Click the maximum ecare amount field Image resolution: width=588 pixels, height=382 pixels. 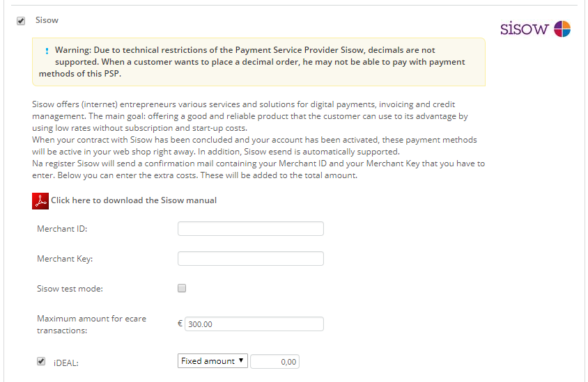[x=254, y=324]
